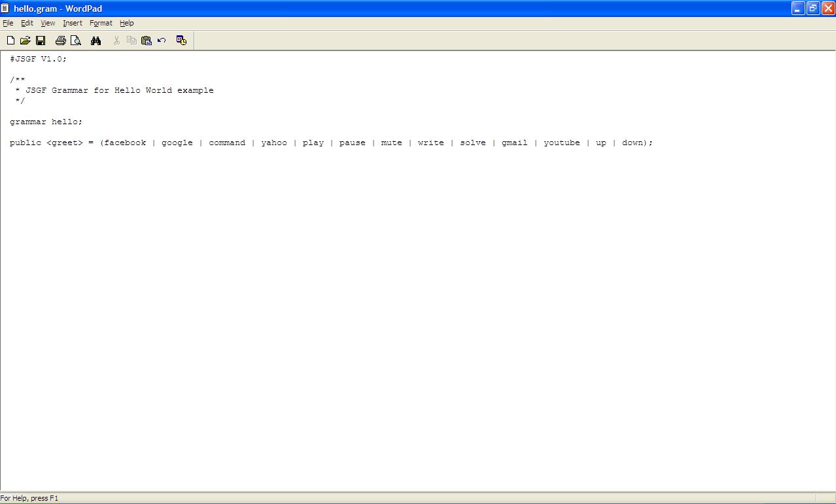Click the "grammar hello;" line
The height and width of the screenshot is (504, 836).
(x=46, y=122)
